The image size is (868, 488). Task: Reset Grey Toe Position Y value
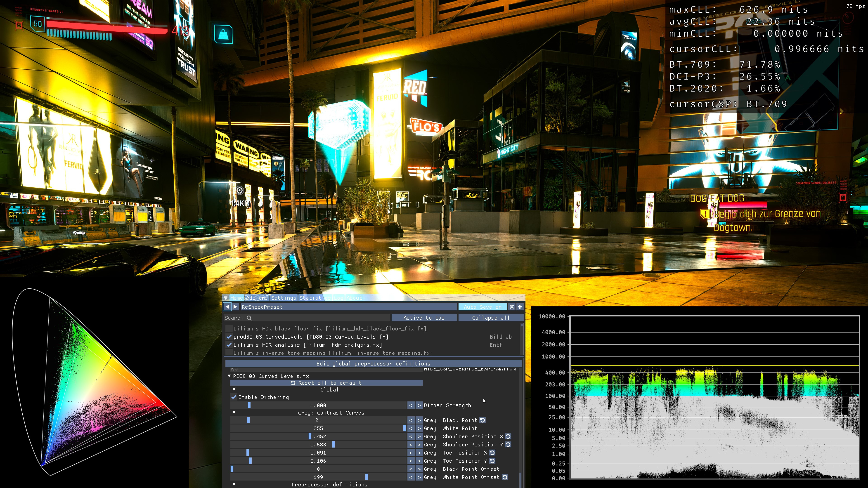coord(492,461)
